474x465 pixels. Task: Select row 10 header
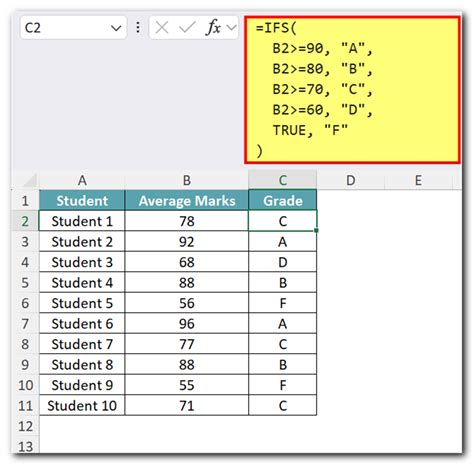[25, 385]
